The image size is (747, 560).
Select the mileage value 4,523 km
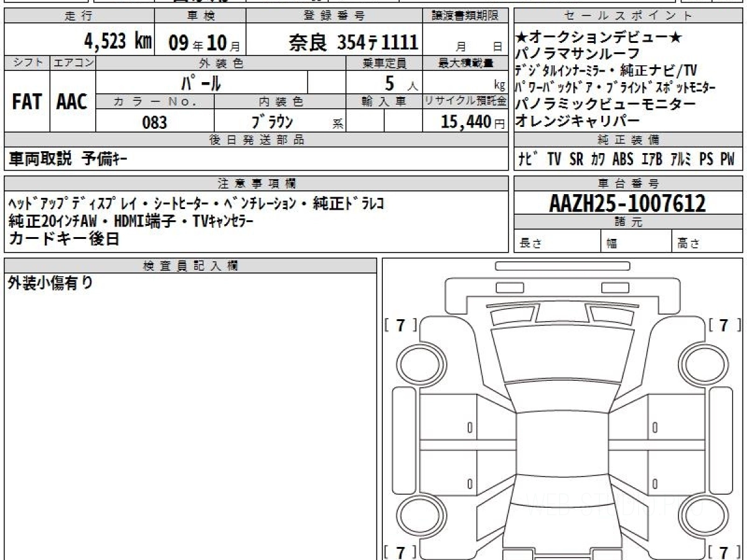(118, 41)
